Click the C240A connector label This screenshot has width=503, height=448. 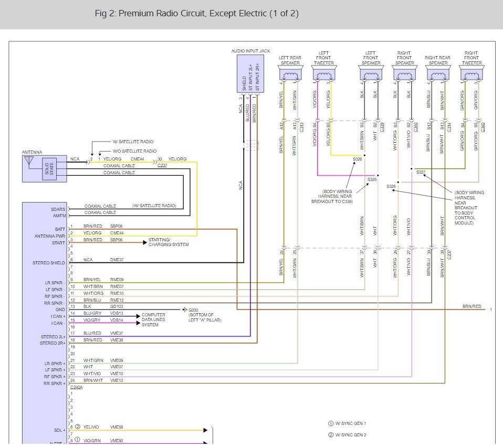click(76, 387)
